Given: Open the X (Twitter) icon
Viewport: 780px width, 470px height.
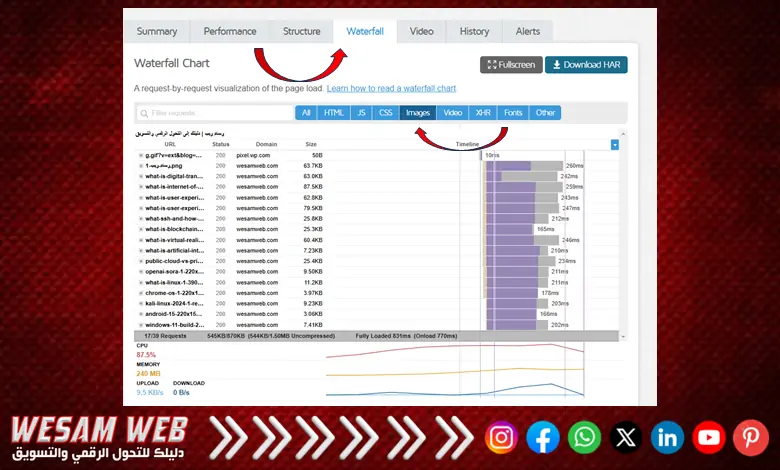Looking at the screenshot, I should coord(626,437).
